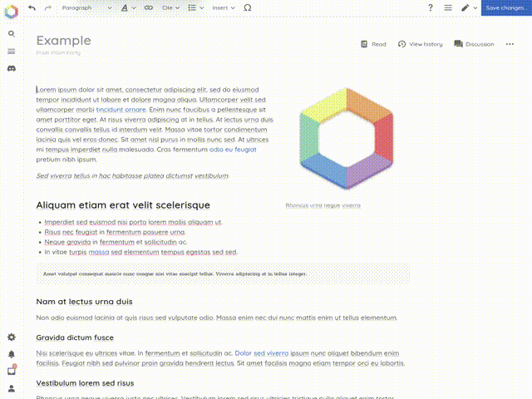Image resolution: width=532 pixels, height=399 pixels.
Task: Open the View history tab
Action: click(420, 44)
